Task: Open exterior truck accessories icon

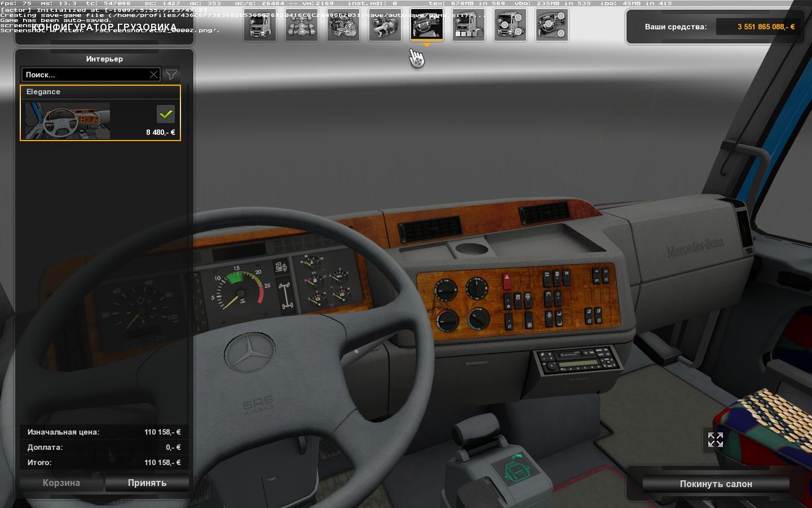Action: coord(510,25)
